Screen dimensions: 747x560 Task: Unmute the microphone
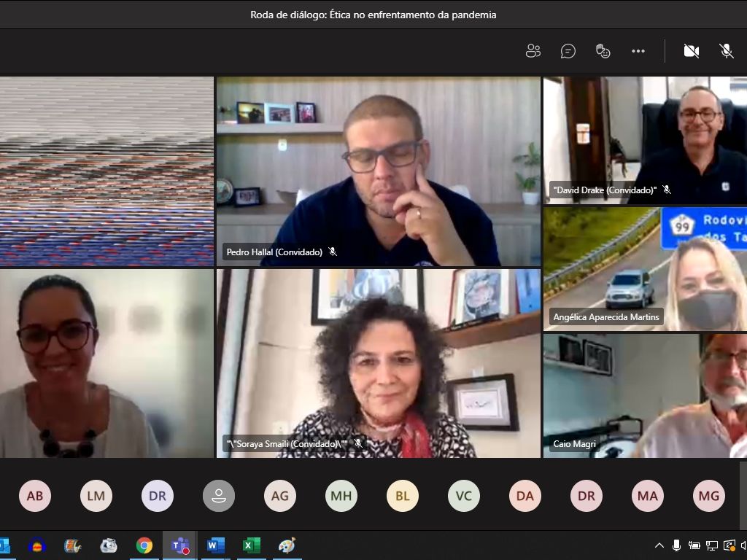pyautogui.click(x=727, y=51)
